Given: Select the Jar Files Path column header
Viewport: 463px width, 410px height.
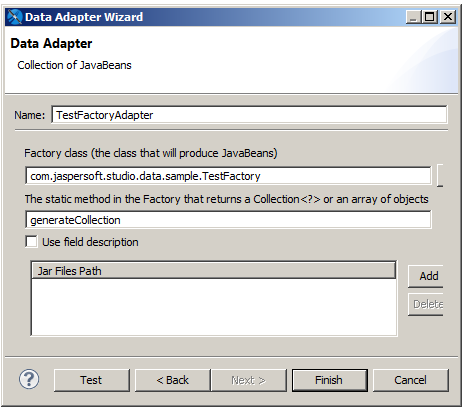Looking at the screenshot, I should coord(213,271).
